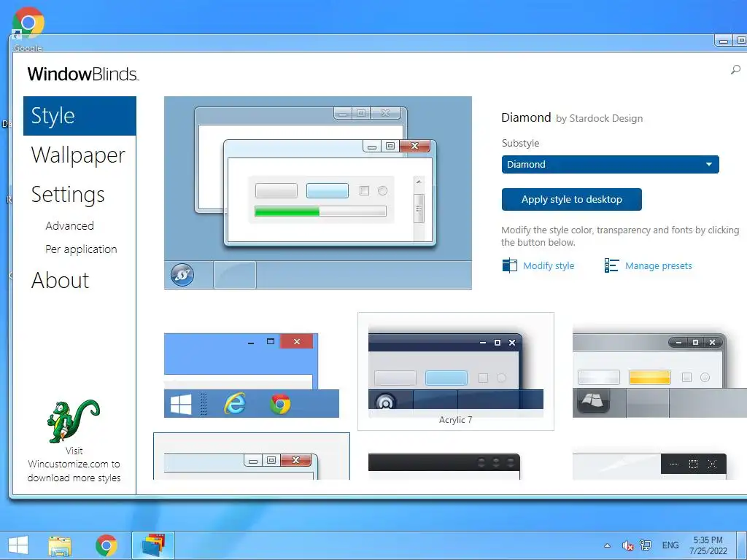Select the selected Diamond thumbnail in bottom row
The width and height of the screenshot is (747, 560).
(x=252, y=456)
